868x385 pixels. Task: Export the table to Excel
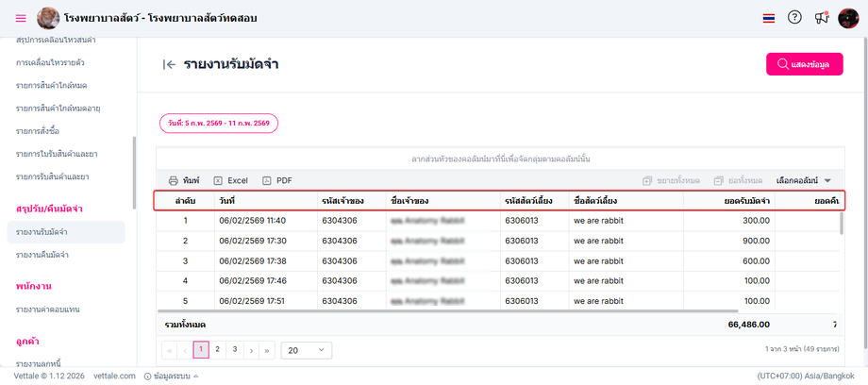click(231, 180)
